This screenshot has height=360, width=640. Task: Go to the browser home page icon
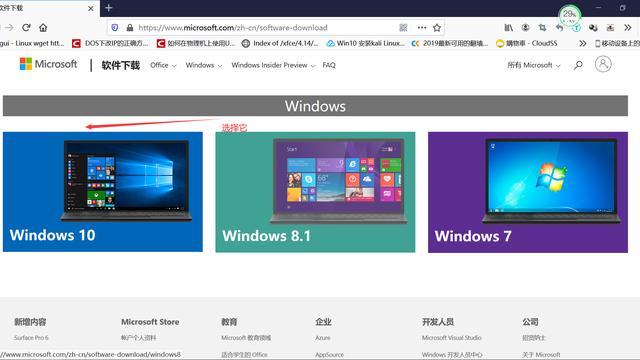43,28
